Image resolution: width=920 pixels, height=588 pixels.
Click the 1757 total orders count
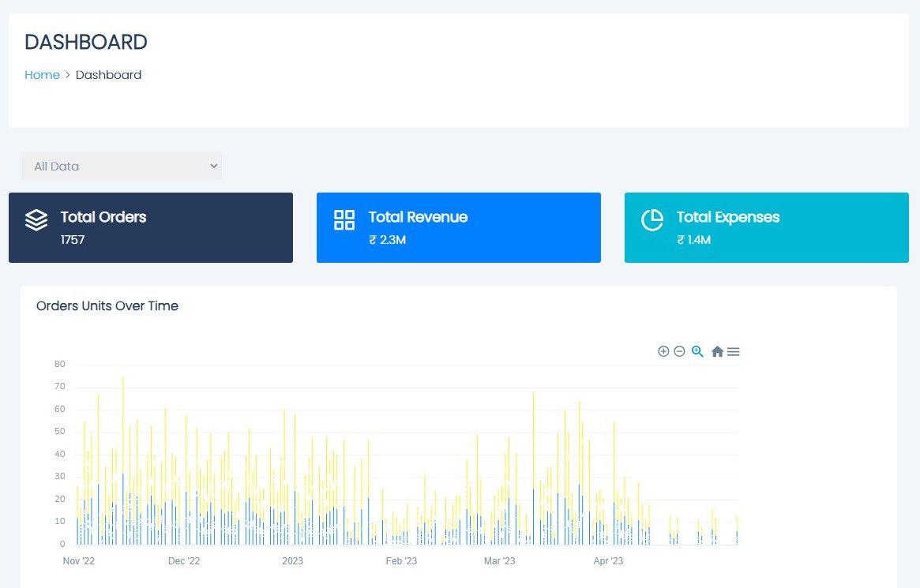pyautogui.click(x=73, y=240)
